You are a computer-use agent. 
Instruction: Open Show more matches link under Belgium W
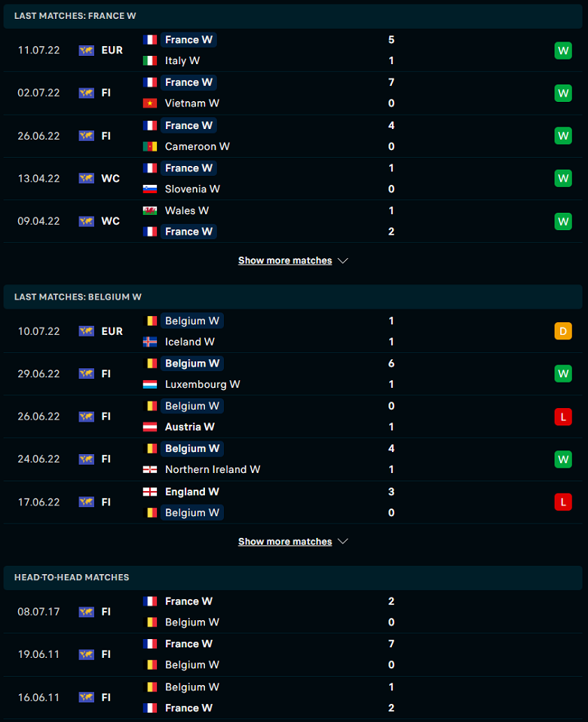tap(285, 542)
